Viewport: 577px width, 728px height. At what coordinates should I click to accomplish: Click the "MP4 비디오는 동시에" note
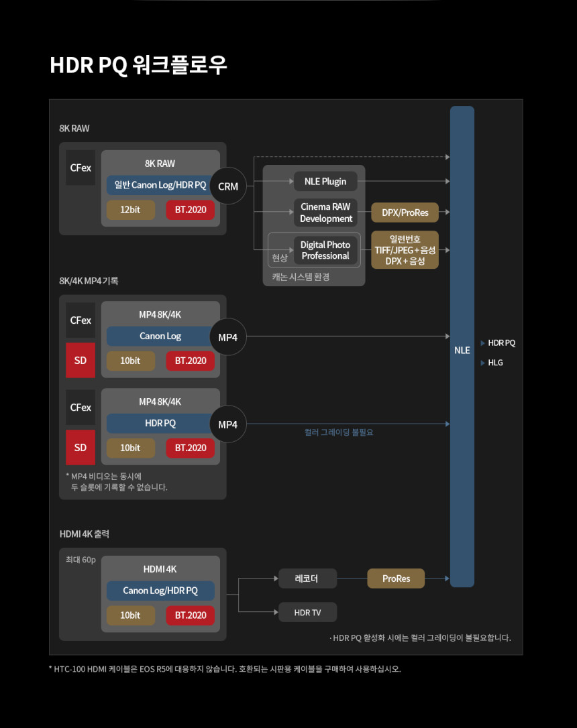117,481
